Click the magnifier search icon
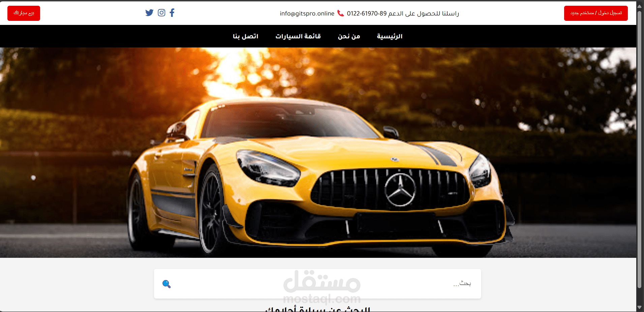 pos(166,284)
